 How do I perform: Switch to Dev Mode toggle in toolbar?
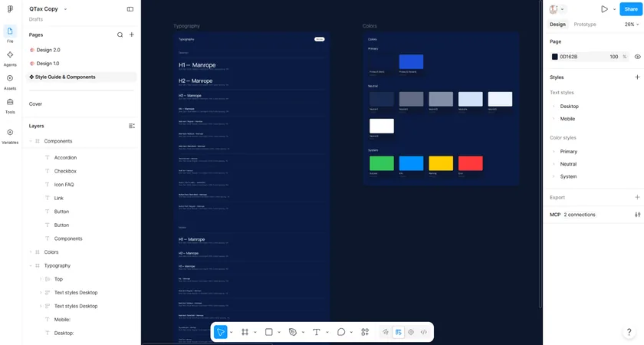click(423, 332)
